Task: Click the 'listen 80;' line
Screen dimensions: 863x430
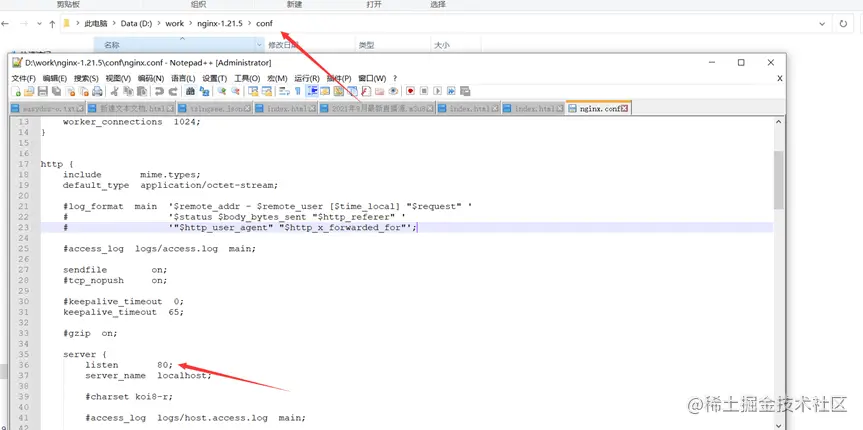Action: (x=129, y=364)
